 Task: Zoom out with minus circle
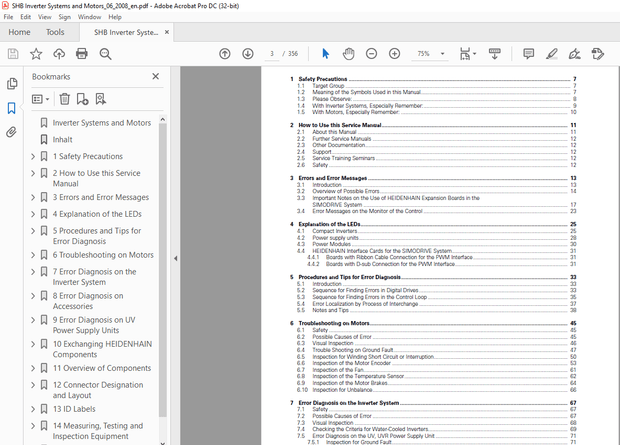tap(371, 54)
